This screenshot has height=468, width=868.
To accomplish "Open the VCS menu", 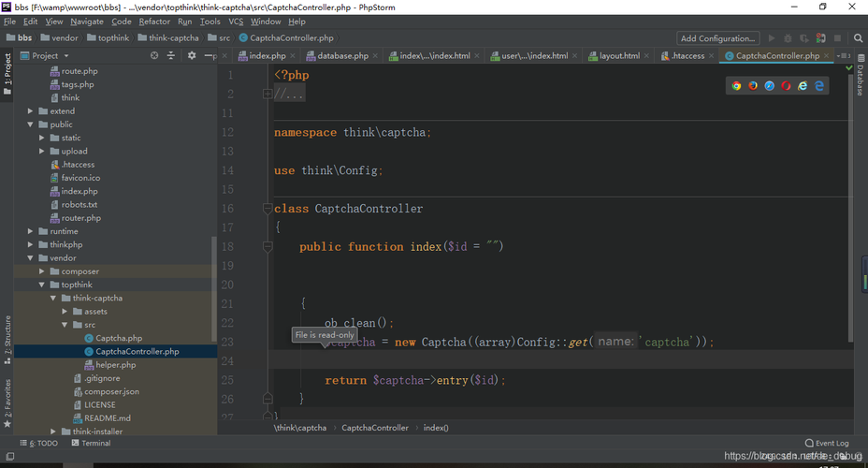I will 236,22.
